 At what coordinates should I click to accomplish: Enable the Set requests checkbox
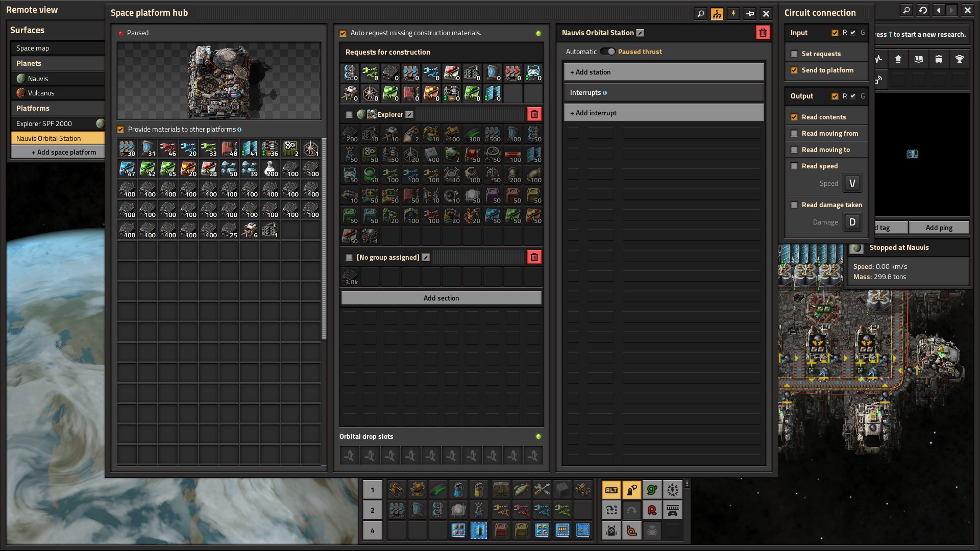coord(794,54)
